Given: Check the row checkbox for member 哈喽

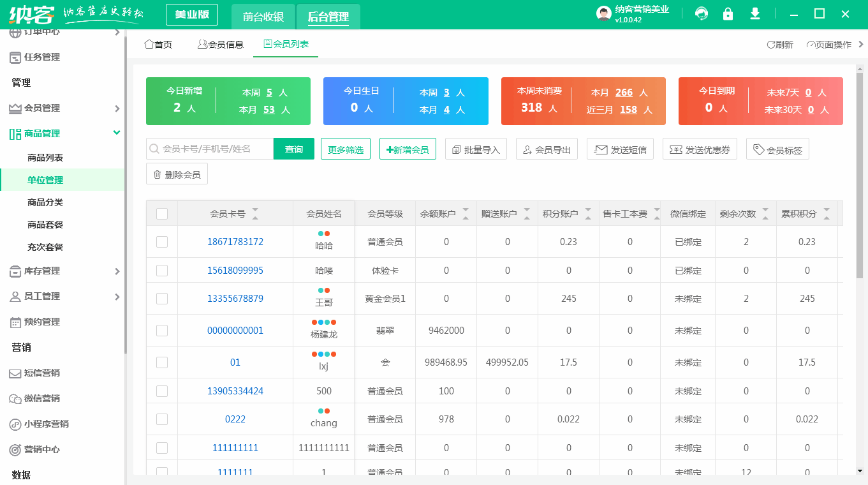Looking at the screenshot, I should 161,270.
